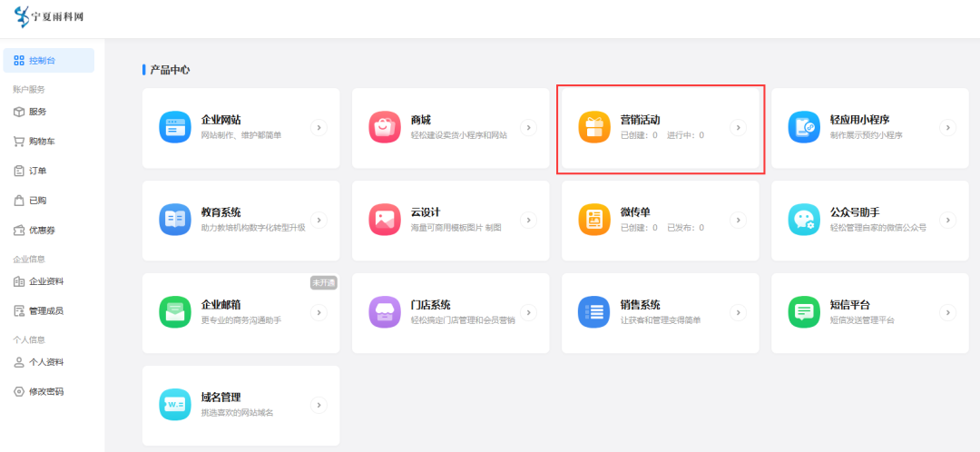Click the 优惠券 coupon icon
Screen dimensions: 980x452
click(19, 230)
